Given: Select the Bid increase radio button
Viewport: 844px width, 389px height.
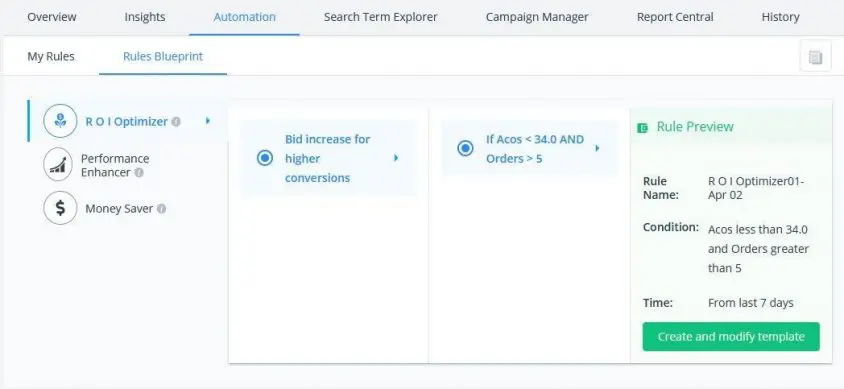Looking at the screenshot, I should pos(264,158).
